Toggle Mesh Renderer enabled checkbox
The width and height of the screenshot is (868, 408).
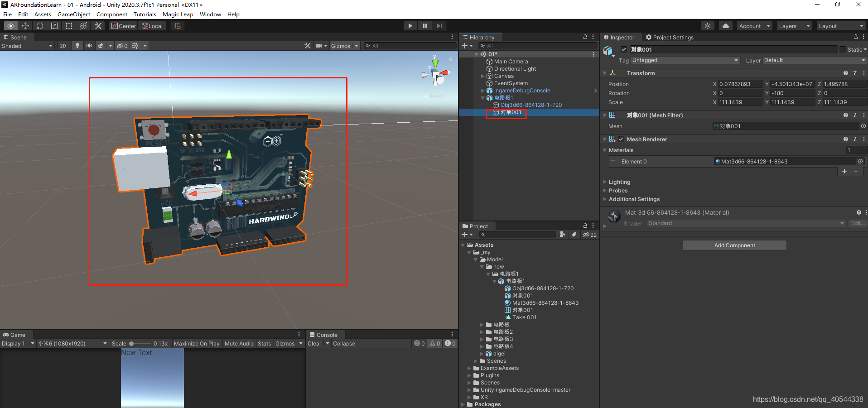[x=621, y=139]
